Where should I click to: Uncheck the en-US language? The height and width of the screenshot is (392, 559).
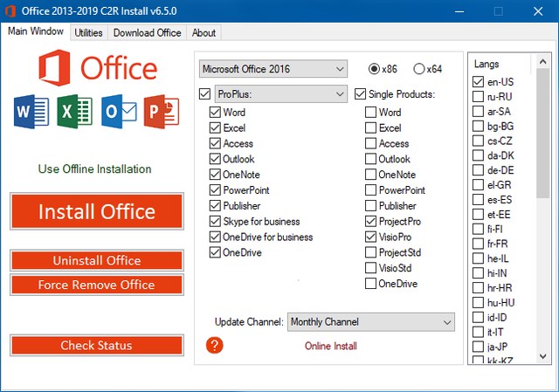[x=478, y=81]
